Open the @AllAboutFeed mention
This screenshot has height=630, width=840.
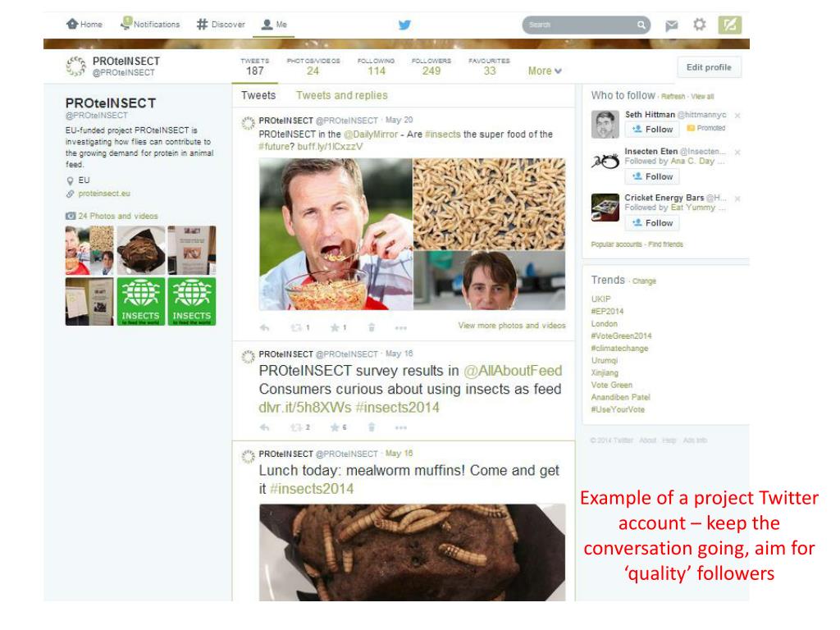(x=513, y=371)
